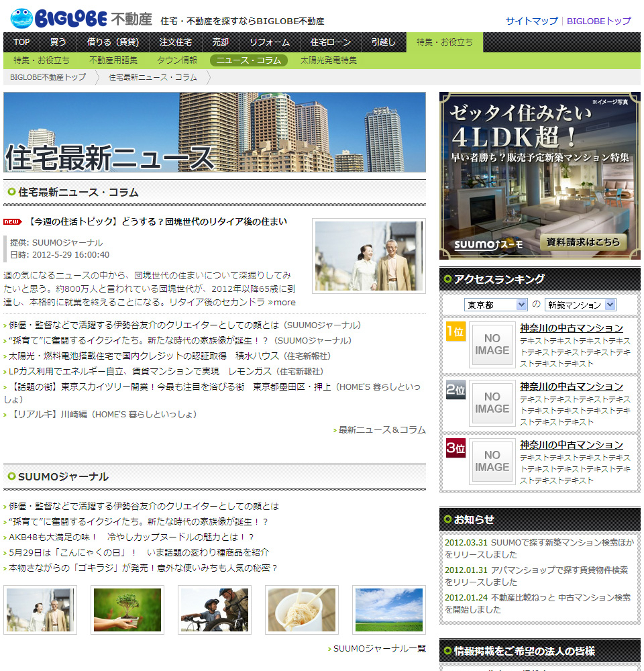Click the 3位 dark red ranking badge
The height and width of the screenshot is (671, 644).
point(455,448)
